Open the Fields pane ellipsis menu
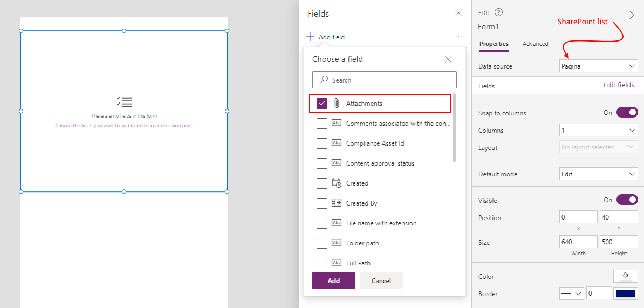The image size is (644, 308). [x=458, y=37]
